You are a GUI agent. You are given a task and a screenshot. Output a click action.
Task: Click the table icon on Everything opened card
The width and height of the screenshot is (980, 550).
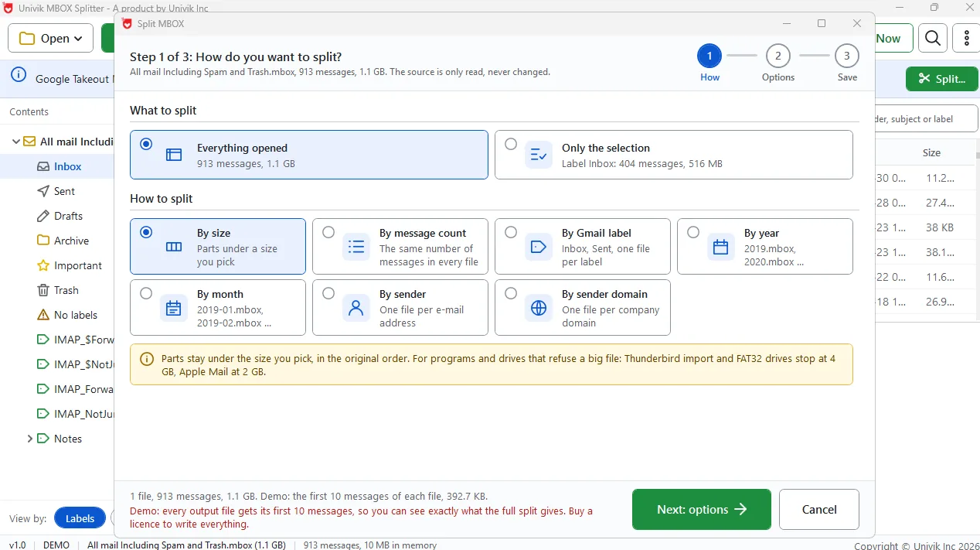pyautogui.click(x=174, y=155)
